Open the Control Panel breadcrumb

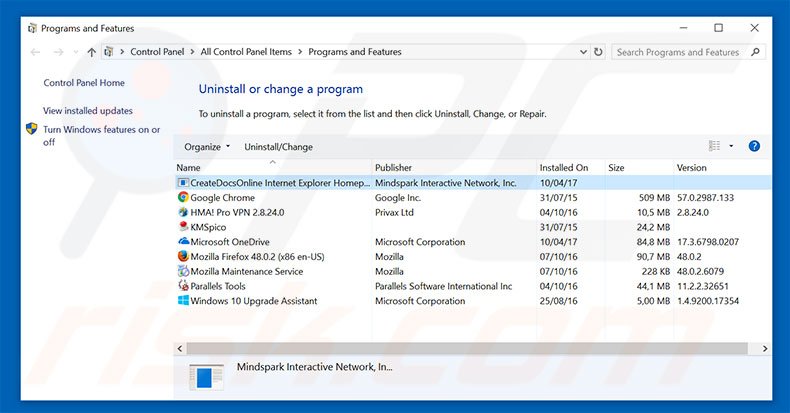click(157, 51)
